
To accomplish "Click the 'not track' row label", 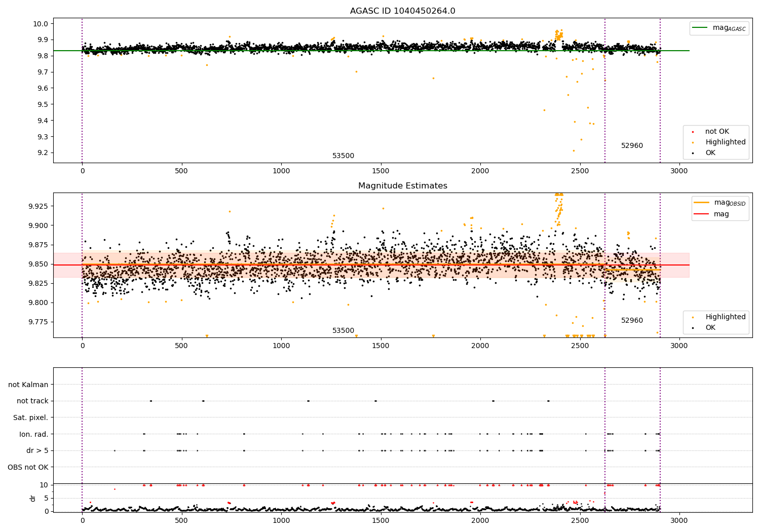I will [x=32, y=401].
